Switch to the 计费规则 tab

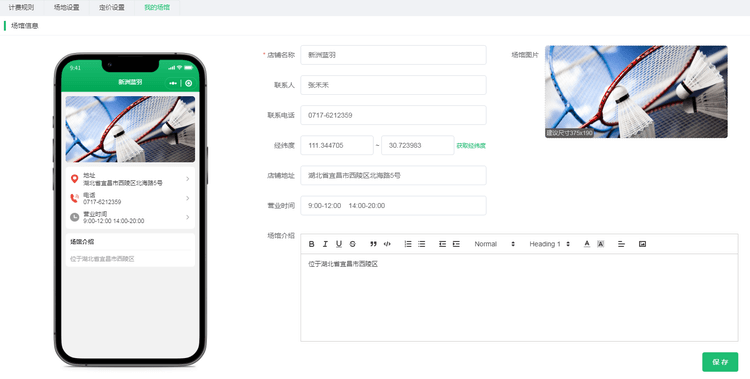(21, 8)
